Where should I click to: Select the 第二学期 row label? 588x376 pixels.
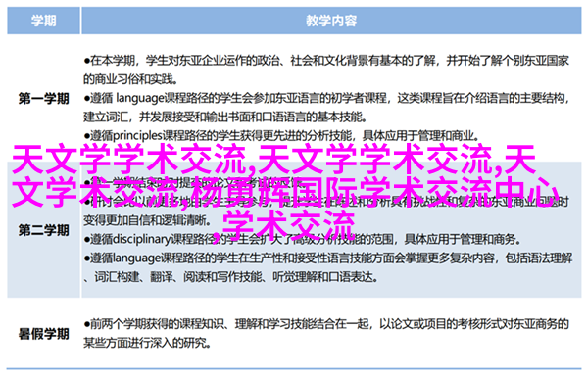(43, 230)
